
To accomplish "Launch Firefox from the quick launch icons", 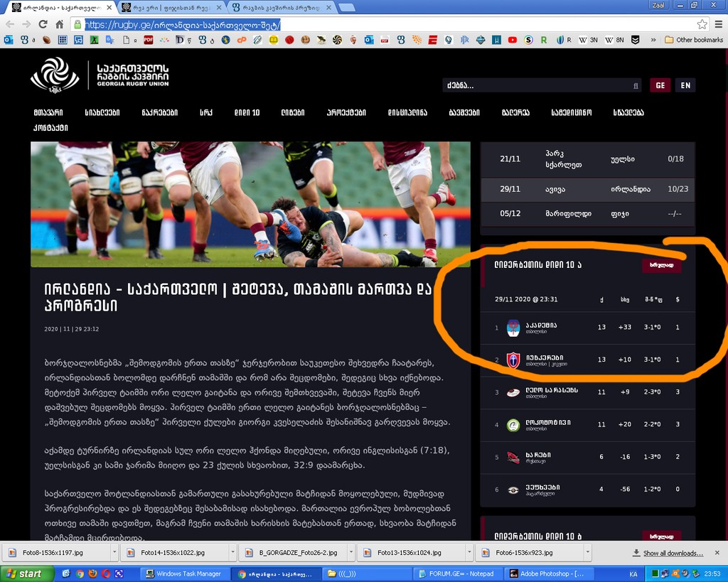I will (93, 573).
